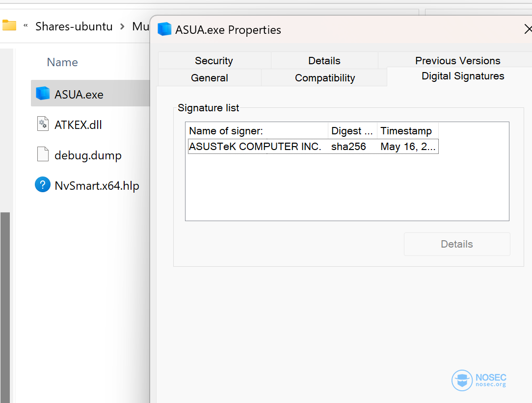Viewport: 532px width, 403px height.
Task: Click the folder icon in Explorer address bar
Action: coord(9,25)
